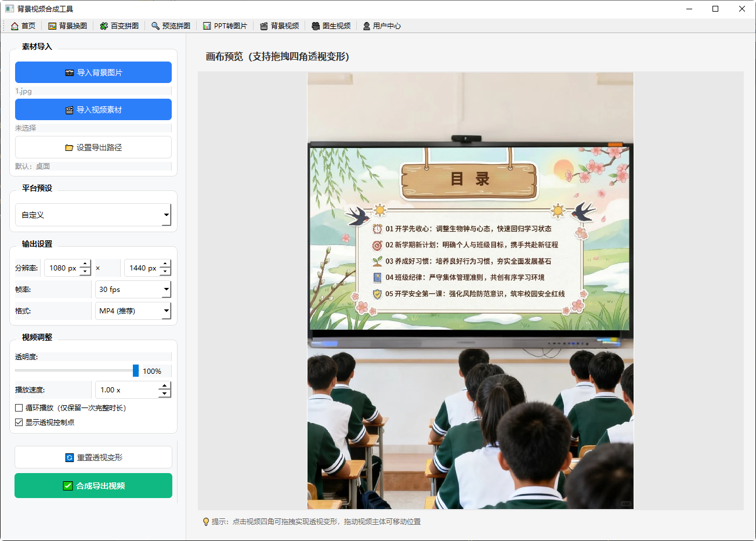
Task: Click the 透明度 opacity slider handle
Action: [x=136, y=370]
